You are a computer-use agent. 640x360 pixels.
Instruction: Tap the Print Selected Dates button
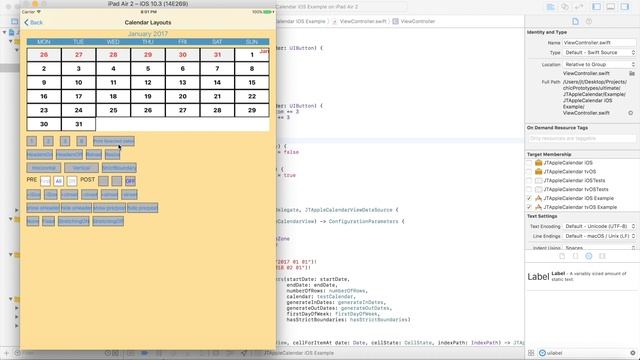tap(113, 141)
